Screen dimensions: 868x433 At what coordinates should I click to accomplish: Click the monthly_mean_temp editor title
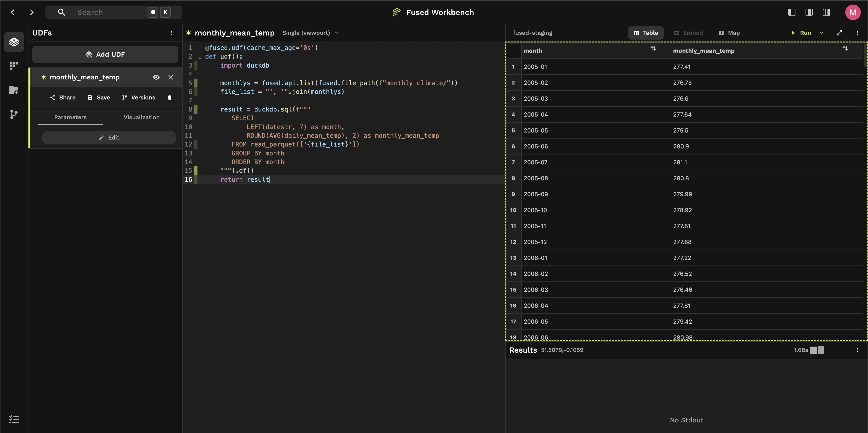(x=235, y=33)
